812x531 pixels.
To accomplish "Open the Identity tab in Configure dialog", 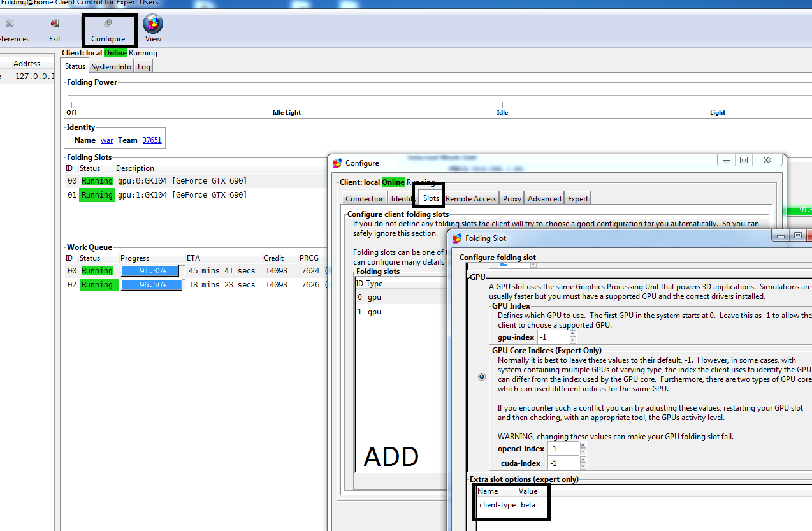I will pyautogui.click(x=403, y=199).
